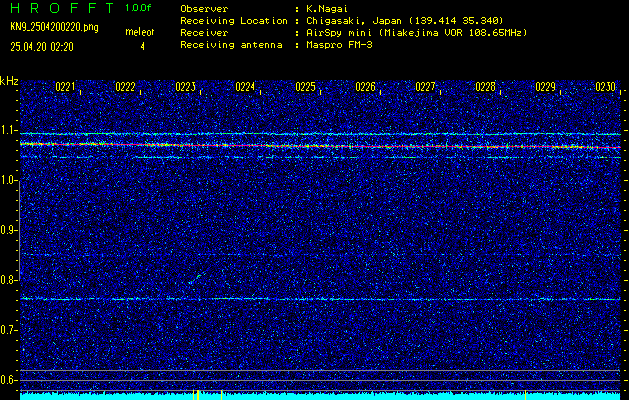The width and height of the screenshot is (629, 400).
Task: Click the Receiver field label
Action: coord(204,33)
